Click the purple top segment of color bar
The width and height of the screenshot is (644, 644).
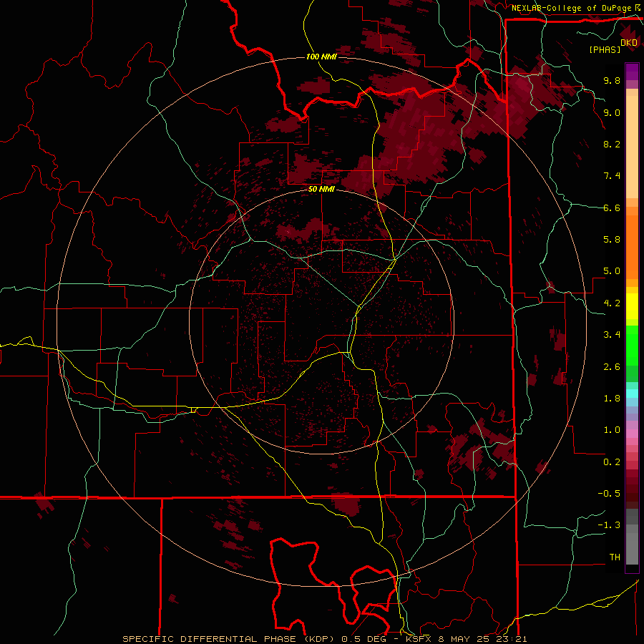click(632, 72)
